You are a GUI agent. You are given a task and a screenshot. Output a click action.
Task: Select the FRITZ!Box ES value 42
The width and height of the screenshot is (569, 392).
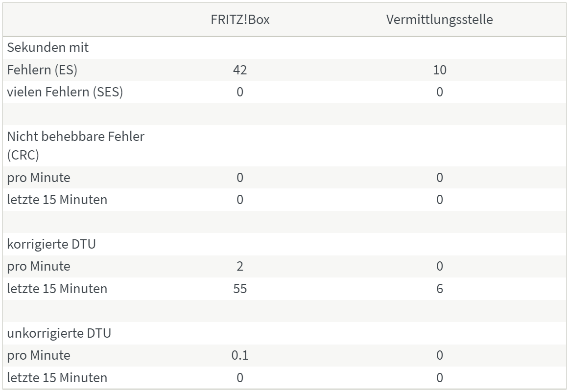tap(240, 70)
